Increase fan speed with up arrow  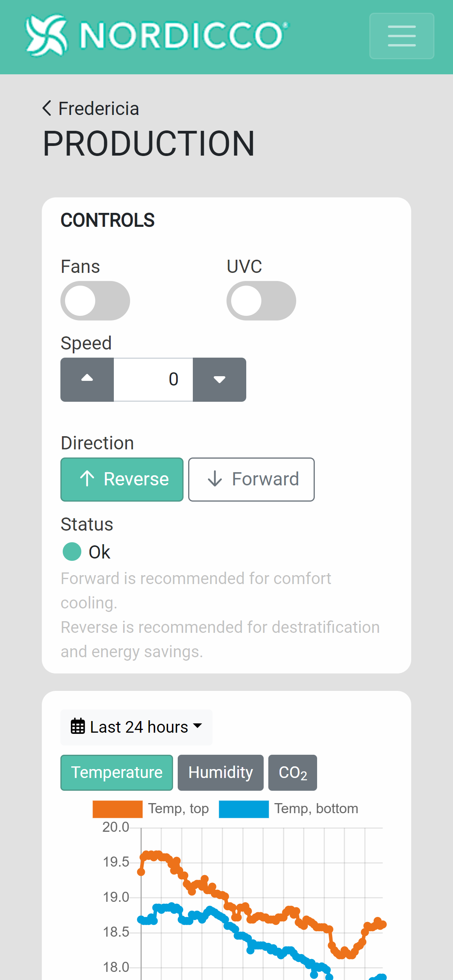pyautogui.click(x=87, y=379)
